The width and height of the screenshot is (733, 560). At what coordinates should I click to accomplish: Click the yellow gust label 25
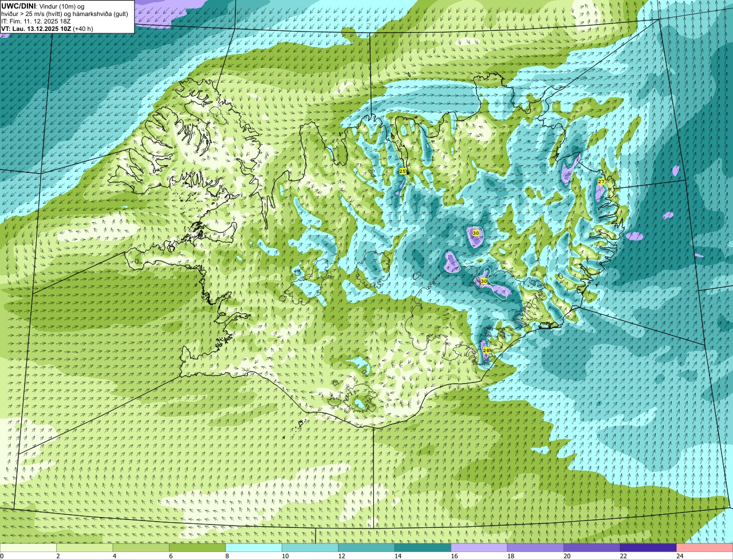[x=403, y=171]
